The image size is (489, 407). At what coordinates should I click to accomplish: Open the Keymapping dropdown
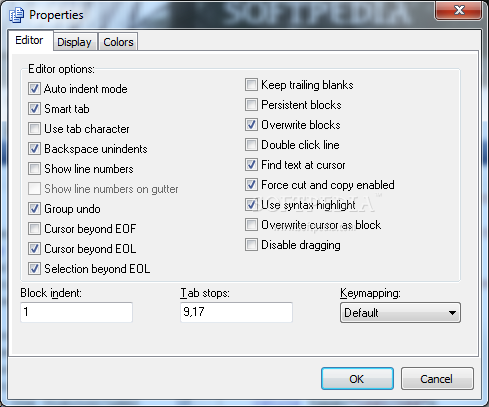(400, 313)
